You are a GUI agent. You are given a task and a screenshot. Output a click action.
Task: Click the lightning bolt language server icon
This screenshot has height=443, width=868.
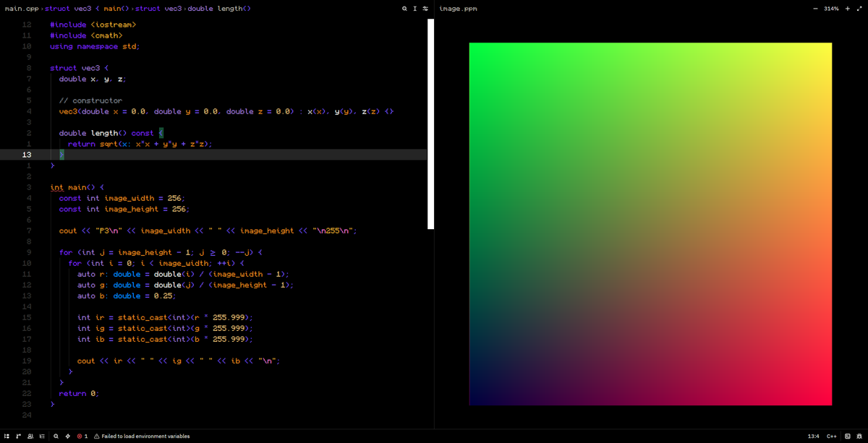[x=68, y=436]
